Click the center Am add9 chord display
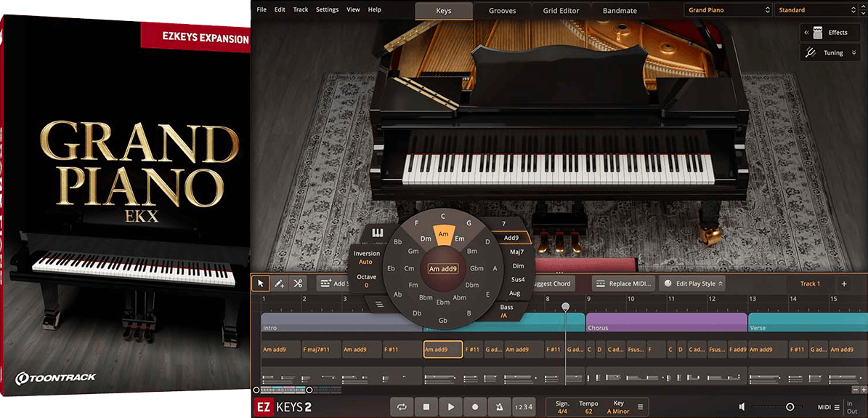Viewport: 868px width, 418px height. 443,269
